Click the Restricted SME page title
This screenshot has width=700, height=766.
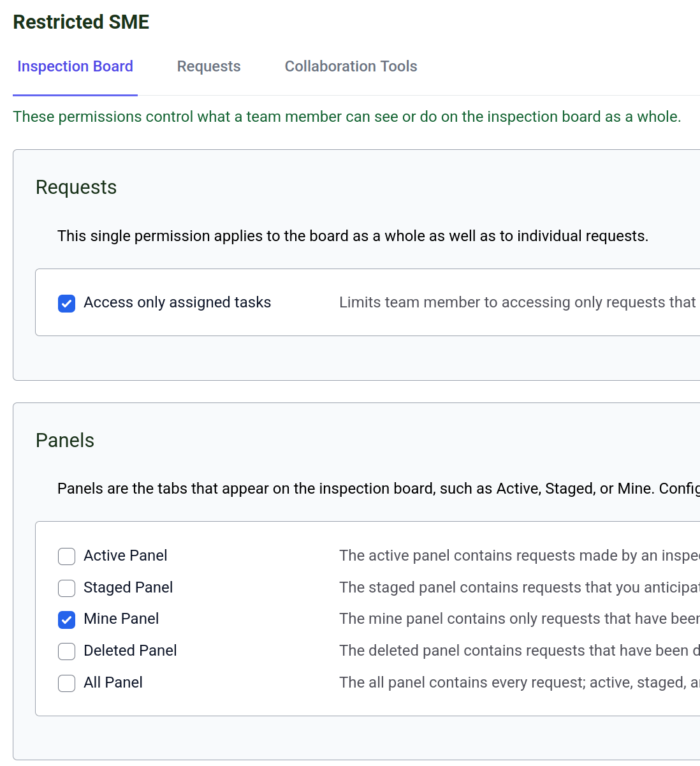tap(81, 22)
